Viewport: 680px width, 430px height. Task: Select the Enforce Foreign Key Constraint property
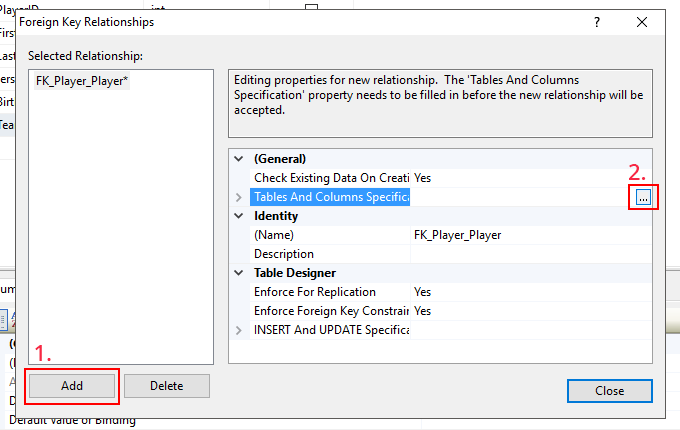(330, 311)
